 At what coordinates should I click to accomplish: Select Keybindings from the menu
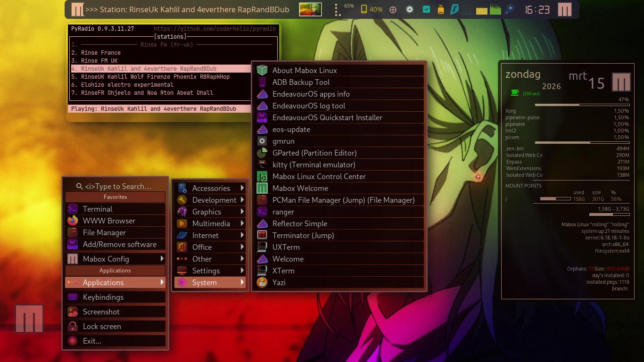[103, 297]
